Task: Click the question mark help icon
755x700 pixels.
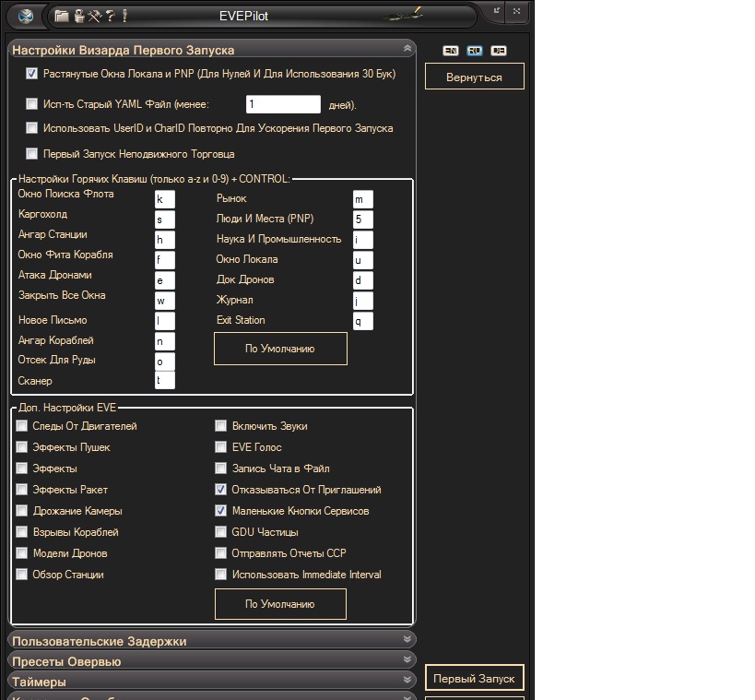Action: [111, 16]
